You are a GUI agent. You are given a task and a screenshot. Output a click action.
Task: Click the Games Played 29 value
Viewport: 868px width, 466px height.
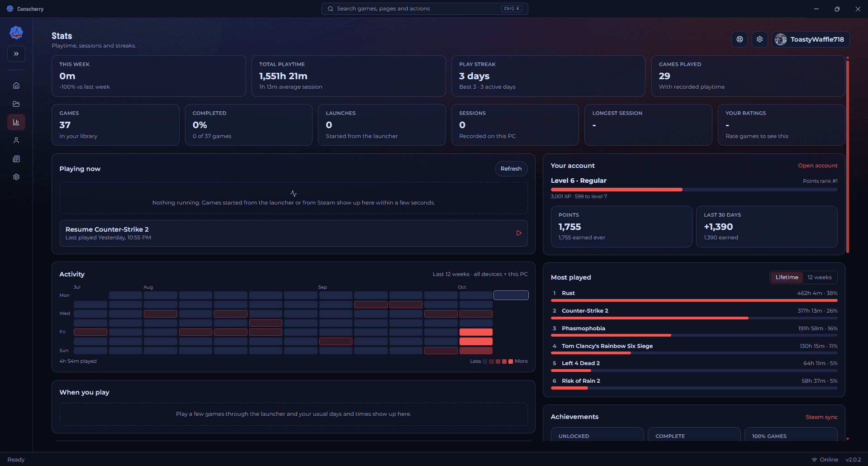[x=664, y=76]
